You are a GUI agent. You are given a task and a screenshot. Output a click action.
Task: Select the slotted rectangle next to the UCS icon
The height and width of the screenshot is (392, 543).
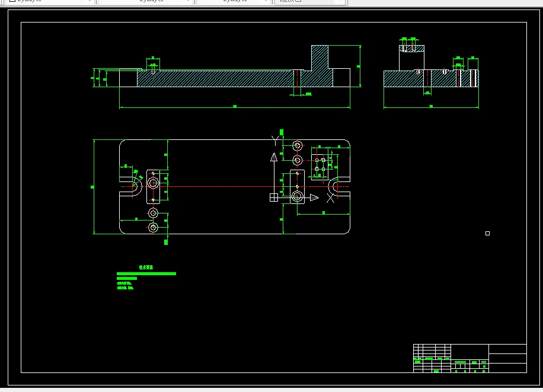(x=297, y=187)
